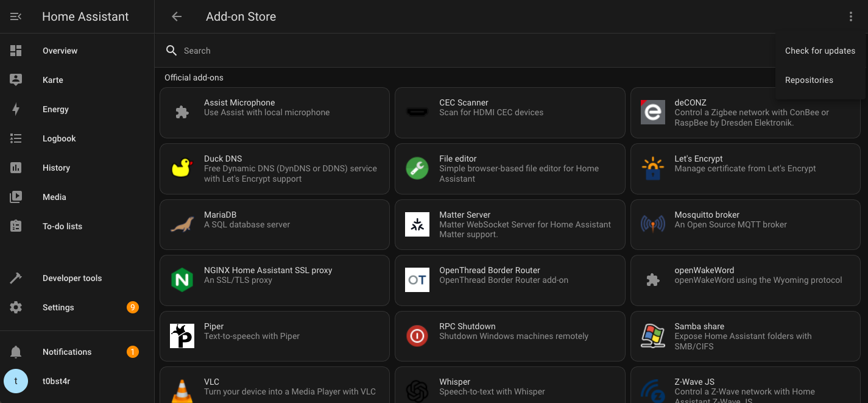This screenshot has height=403, width=868.
Task: Click the To-do lists clipboard icon
Action: coord(16,226)
